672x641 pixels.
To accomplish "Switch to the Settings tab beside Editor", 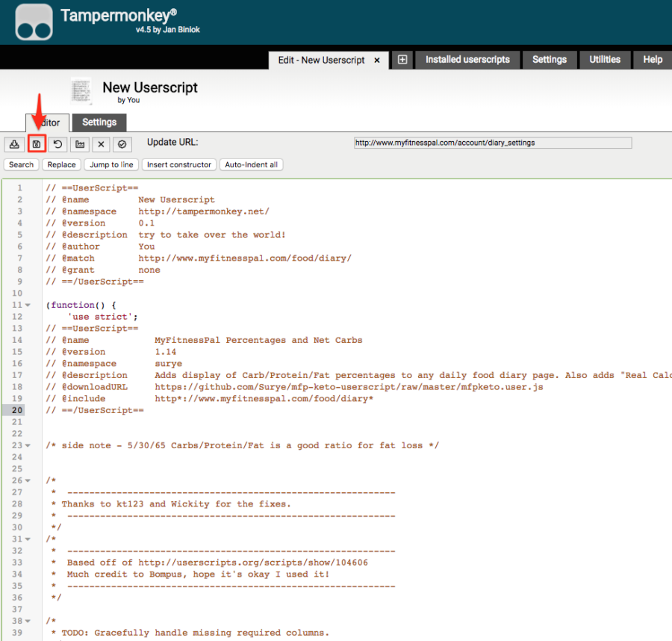I will click(99, 123).
